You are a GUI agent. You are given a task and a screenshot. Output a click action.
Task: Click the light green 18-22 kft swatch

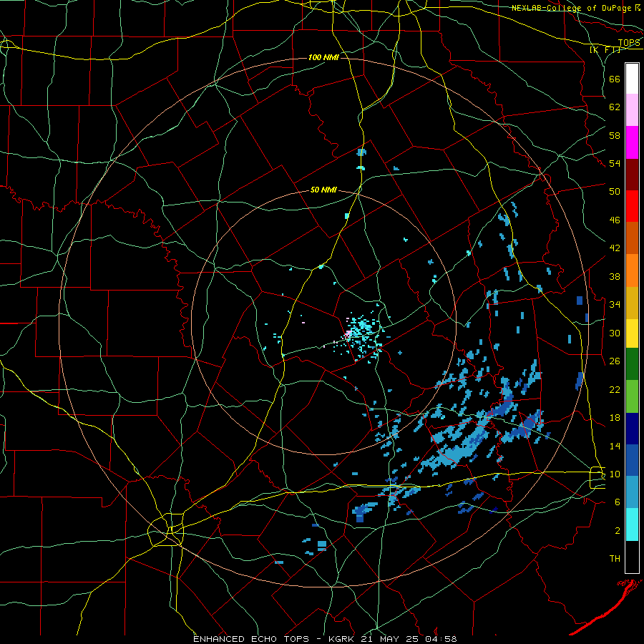click(632, 396)
